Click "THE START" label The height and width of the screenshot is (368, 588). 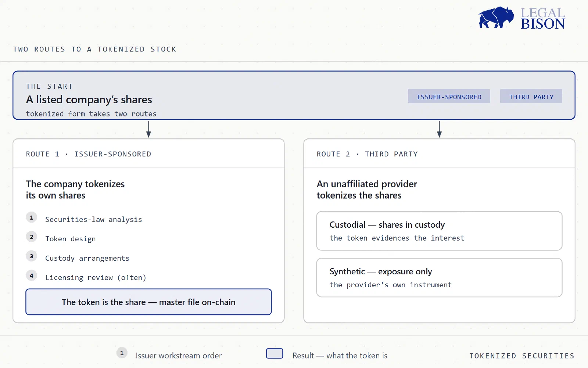[49, 86]
